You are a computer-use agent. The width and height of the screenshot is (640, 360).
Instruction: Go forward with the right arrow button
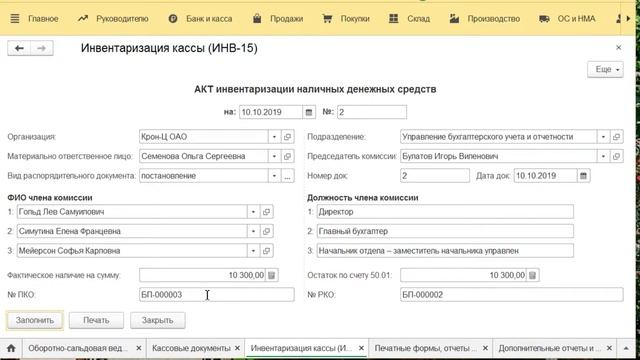click(42, 48)
